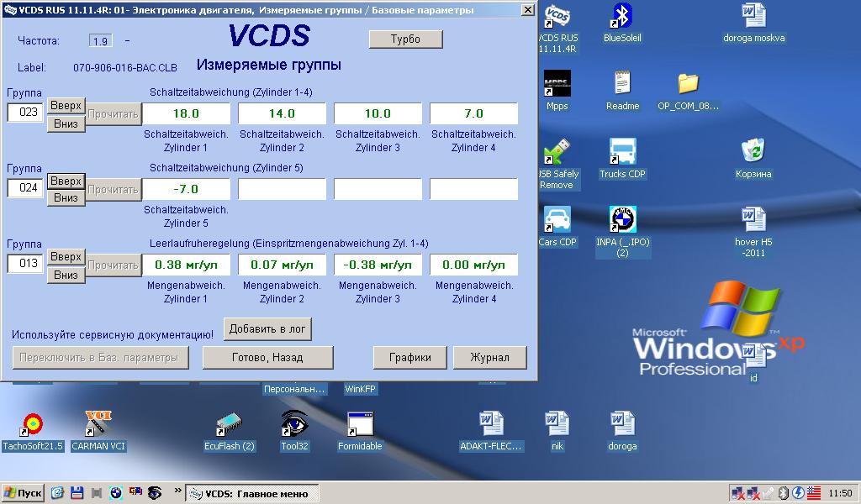Select the -0.38 мг/ул Zylinder 3 value

[378, 265]
